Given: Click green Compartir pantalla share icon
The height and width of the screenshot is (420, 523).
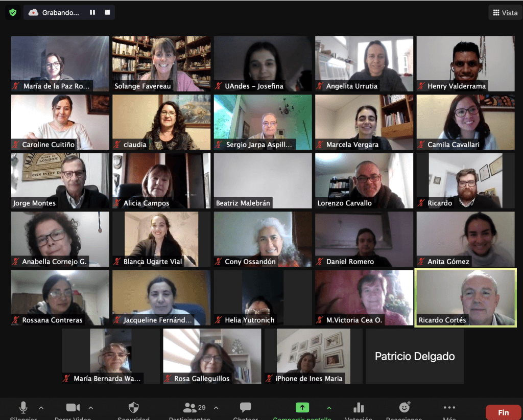Looking at the screenshot, I should click(302, 407).
